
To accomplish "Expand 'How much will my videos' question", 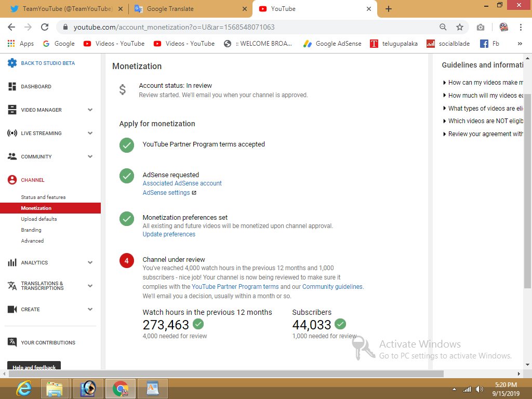I will click(483, 96).
